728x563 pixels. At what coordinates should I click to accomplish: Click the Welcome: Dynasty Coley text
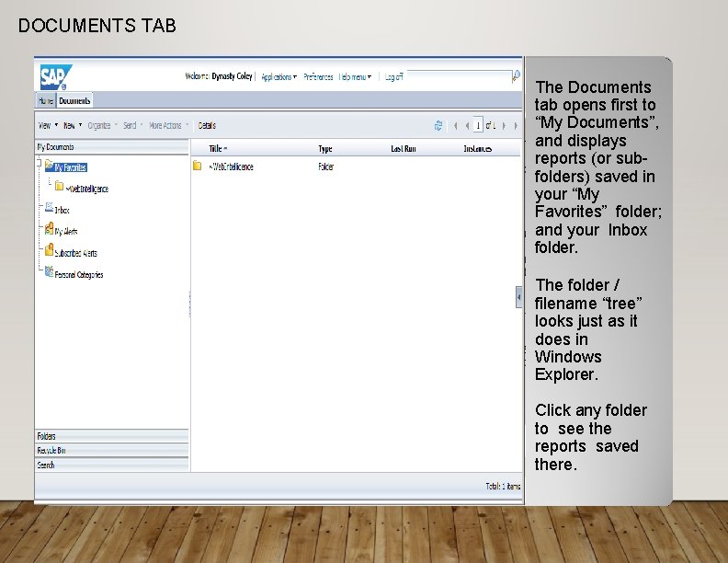point(219,76)
